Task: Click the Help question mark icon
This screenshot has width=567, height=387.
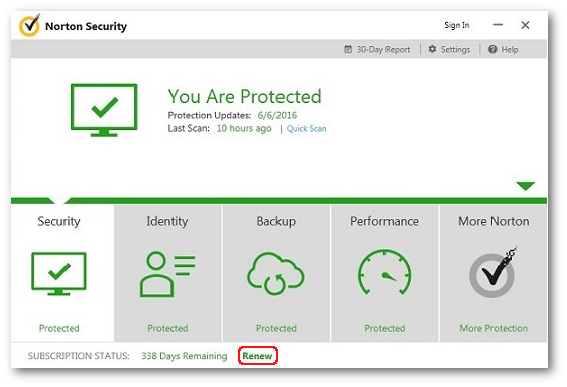Action: (x=493, y=49)
